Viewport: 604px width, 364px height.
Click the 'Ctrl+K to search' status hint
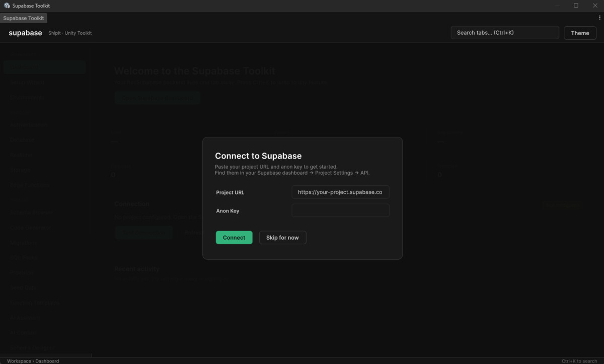click(x=579, y=361)
